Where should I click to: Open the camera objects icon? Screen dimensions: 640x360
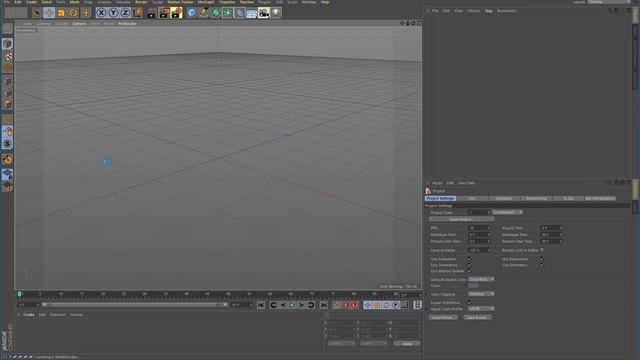click(x=264, y=13)
